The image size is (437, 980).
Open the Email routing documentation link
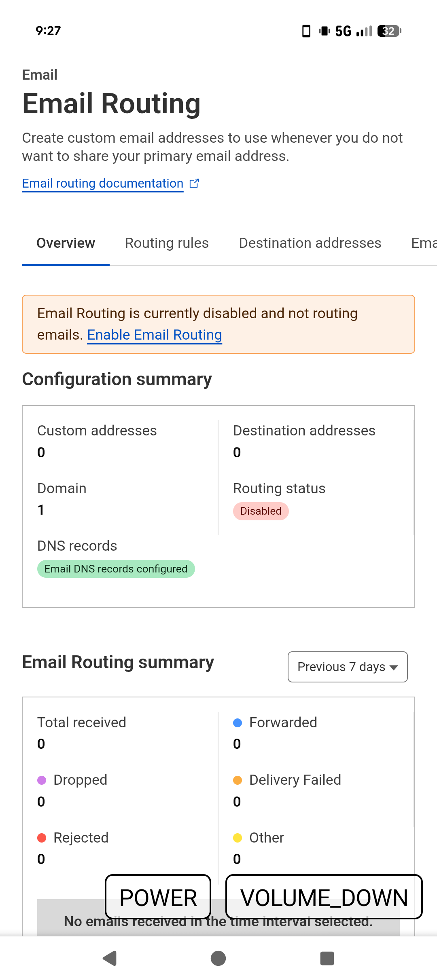click(103, 183)
